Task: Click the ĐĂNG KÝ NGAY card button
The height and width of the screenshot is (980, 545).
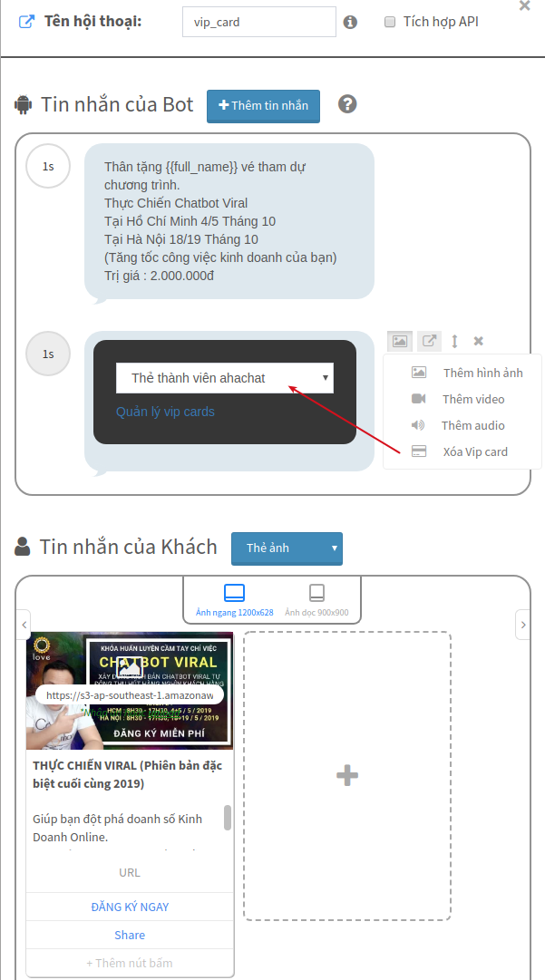Action: (130, 907)
